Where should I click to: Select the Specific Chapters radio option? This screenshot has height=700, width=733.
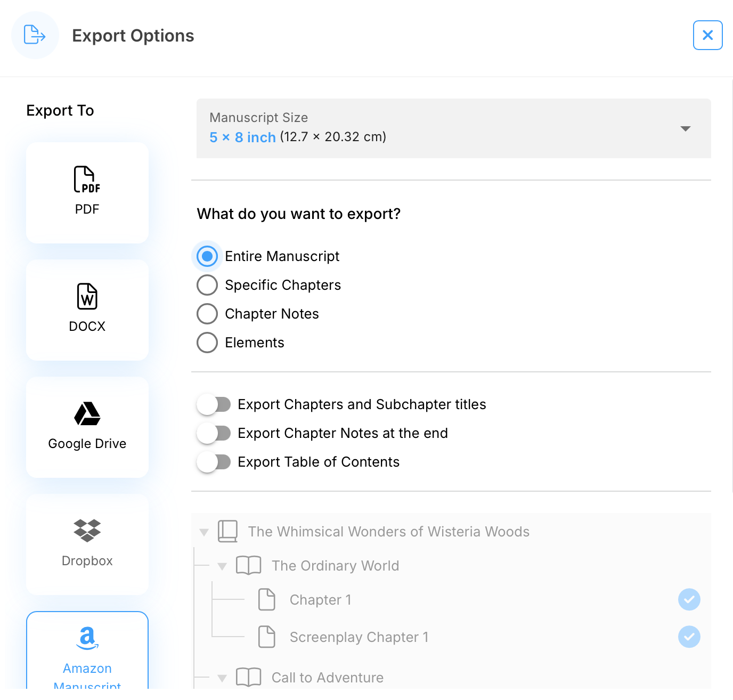click(207, 285)
